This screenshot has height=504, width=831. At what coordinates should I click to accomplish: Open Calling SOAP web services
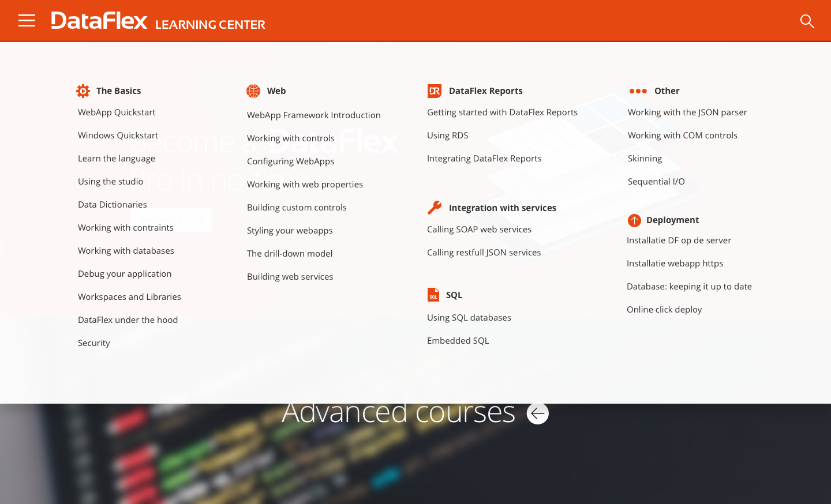point(479,230)
